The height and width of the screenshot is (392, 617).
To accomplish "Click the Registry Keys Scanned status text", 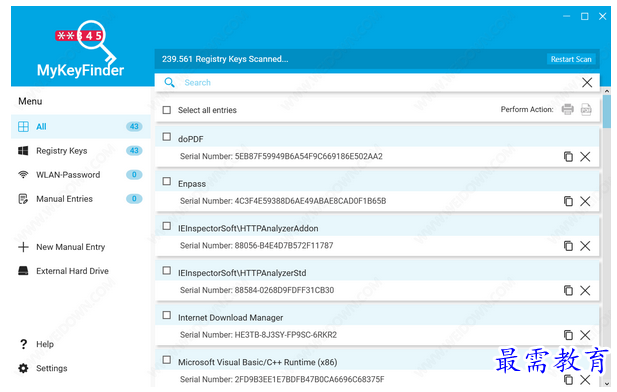I will click(x=225, y=59).
